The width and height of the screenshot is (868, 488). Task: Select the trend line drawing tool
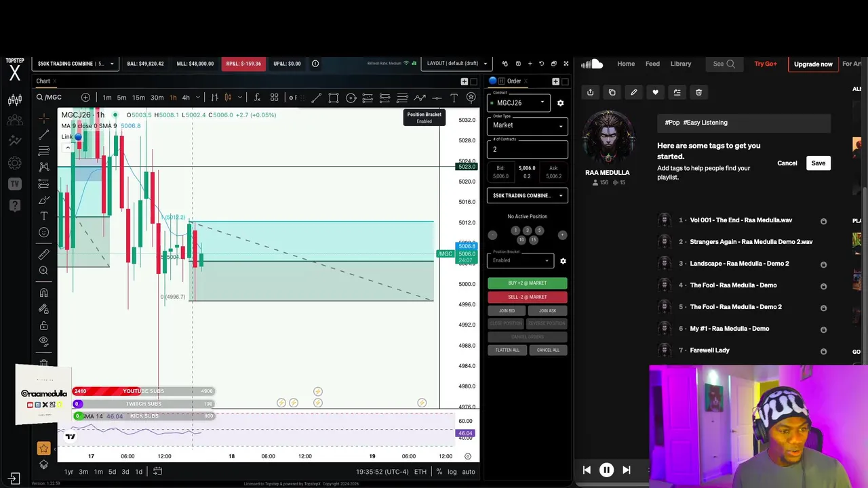click(x=44, y=134)
